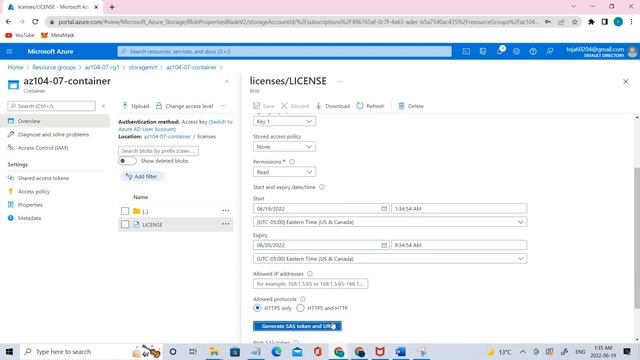The width and height of the screenshot is (640, 360).
Task: Click the Search blobs by prefix field
Action: pos(158,151)
